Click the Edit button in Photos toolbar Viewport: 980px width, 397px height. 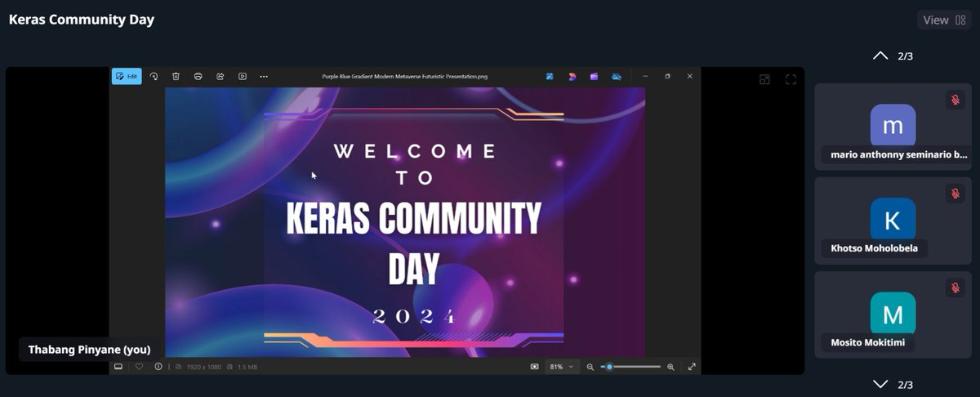pyautogui.click(x=127, y=76)
